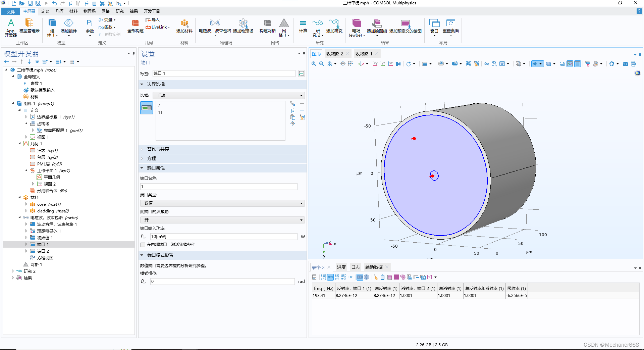This screenshot has width=644, height=350.
Task: Toggle wireframe rendering in graphics toolbar
Action: [x=562, y=64]
